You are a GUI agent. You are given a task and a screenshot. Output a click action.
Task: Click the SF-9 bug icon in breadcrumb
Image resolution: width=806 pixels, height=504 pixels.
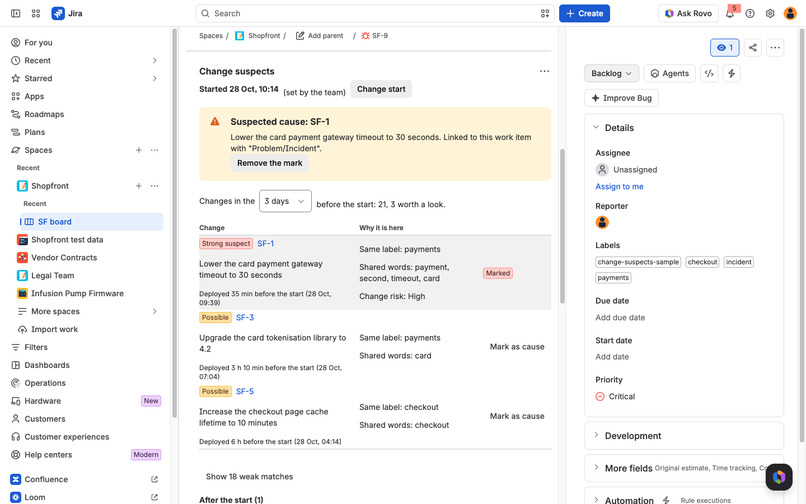pyautogui.click(x=365, y=35)
